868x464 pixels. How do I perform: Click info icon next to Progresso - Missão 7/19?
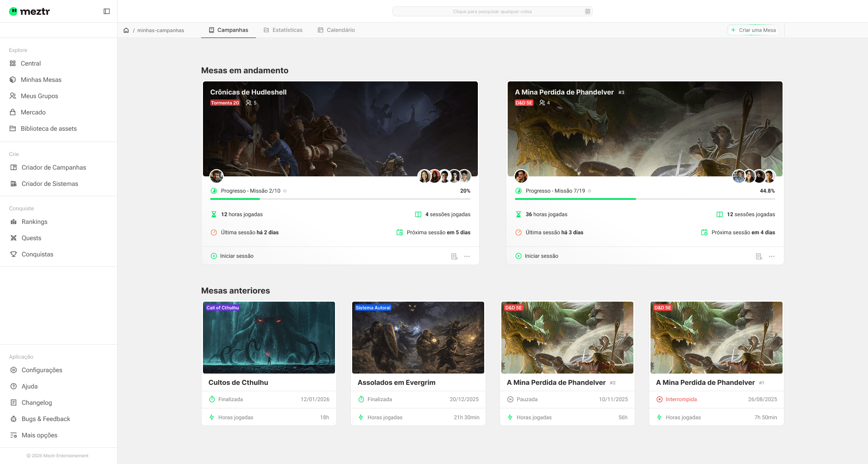click(590, 191)
